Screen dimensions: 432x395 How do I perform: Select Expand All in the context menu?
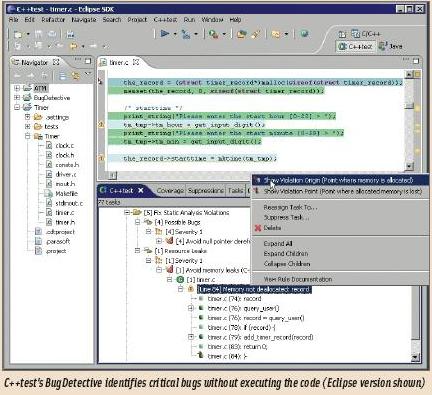click(278, 243)
